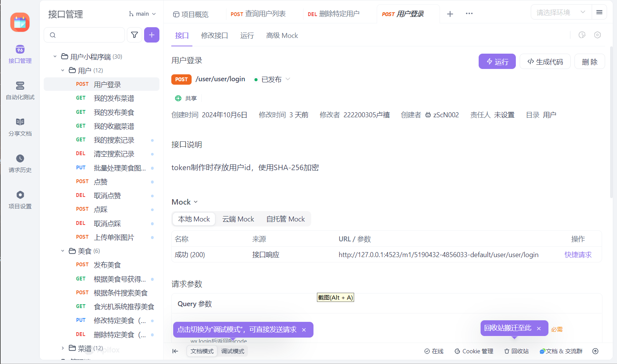Image resolution: width=617 pixels, height=364 pixels.
Task: Open the 自动化测试 sidebar section
Action: pyautogui.click(x=20, y=91)
